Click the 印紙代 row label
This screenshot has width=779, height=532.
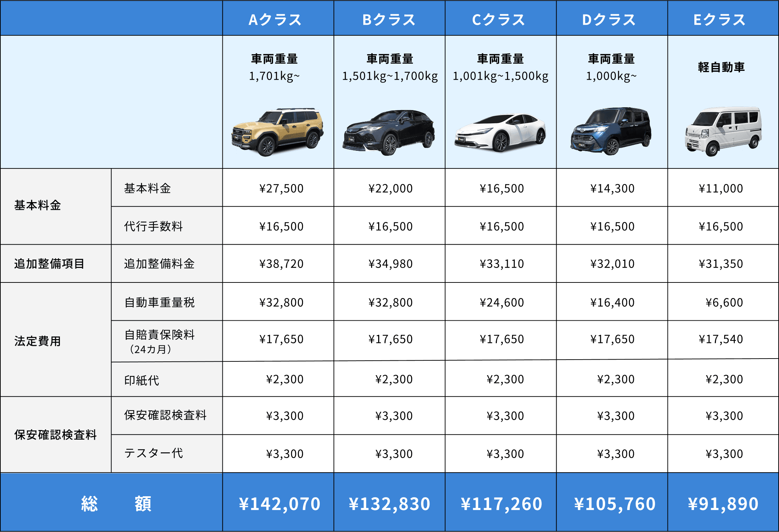[142, 381]
